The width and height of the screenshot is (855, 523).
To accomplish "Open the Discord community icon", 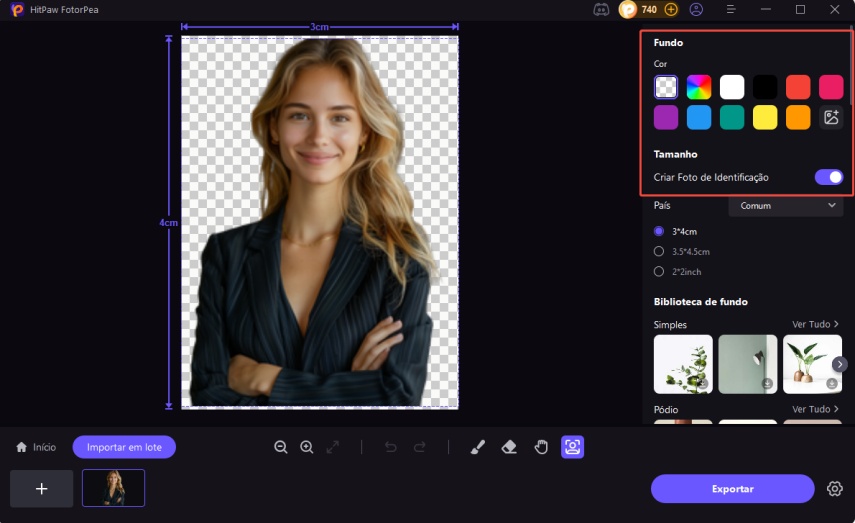I will (x=601, y=10).
